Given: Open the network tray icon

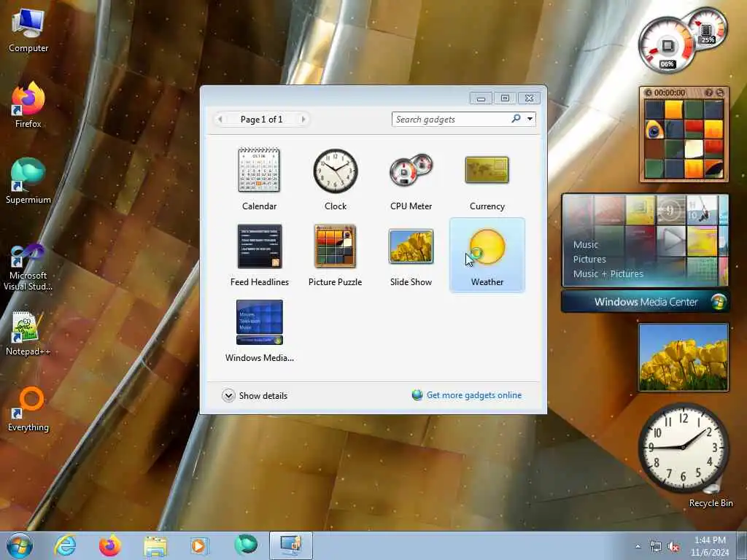Looking at the screenshot, I should pyautogui.click(x=656, y=547).
